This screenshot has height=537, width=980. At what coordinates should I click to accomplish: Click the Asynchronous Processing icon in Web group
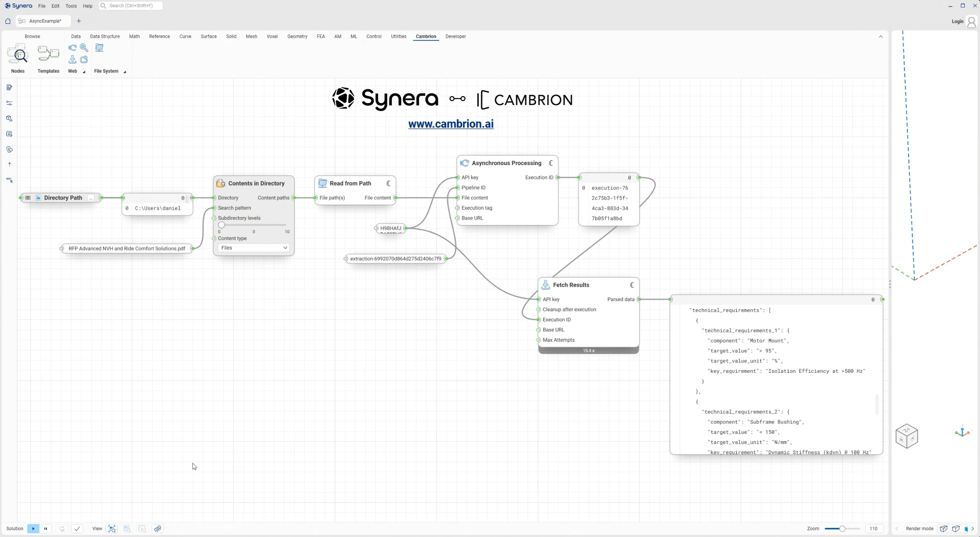pos(73,48)
